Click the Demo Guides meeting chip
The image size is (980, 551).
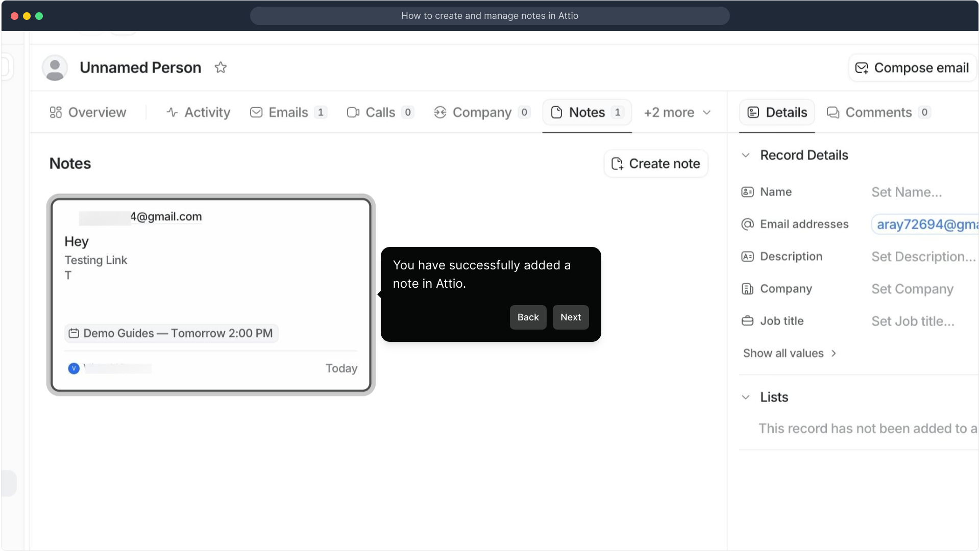(x=171, y=333)
